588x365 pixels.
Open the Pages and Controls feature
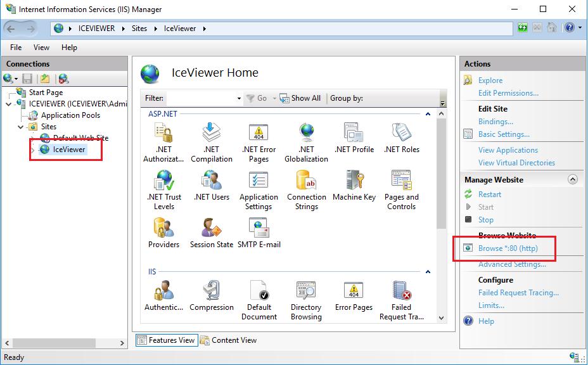(402, 190)
